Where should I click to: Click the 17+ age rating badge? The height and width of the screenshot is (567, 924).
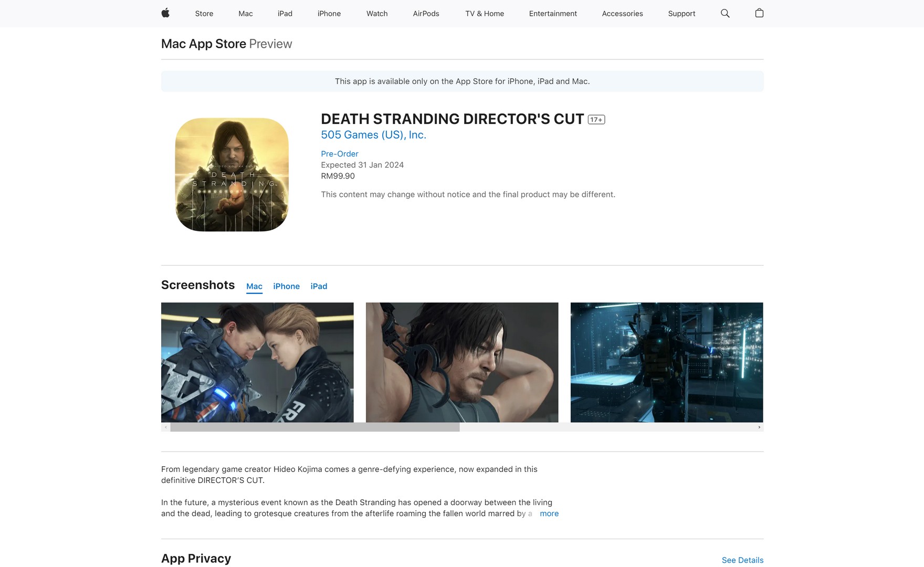tap(596, 120)
